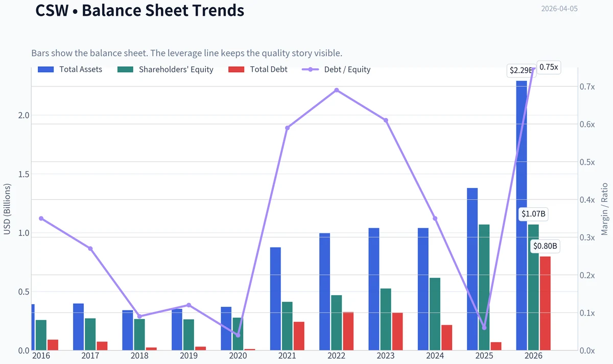Select the $2.29B data label

[521, 70]
